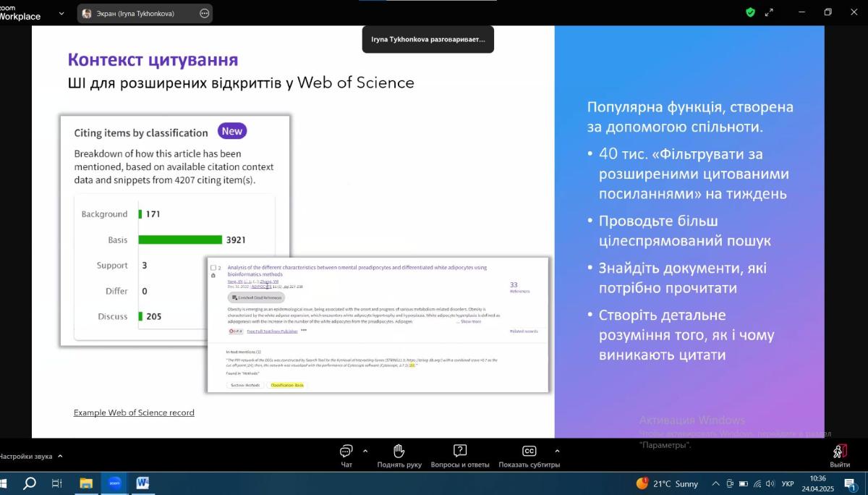Screen dimensions: 868x495
Task: Click the green Discuss bar
Action: coord(141,316)
